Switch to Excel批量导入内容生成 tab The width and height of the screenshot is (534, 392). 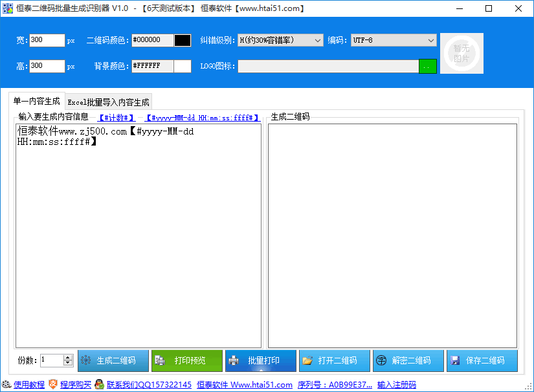[108, 102]
